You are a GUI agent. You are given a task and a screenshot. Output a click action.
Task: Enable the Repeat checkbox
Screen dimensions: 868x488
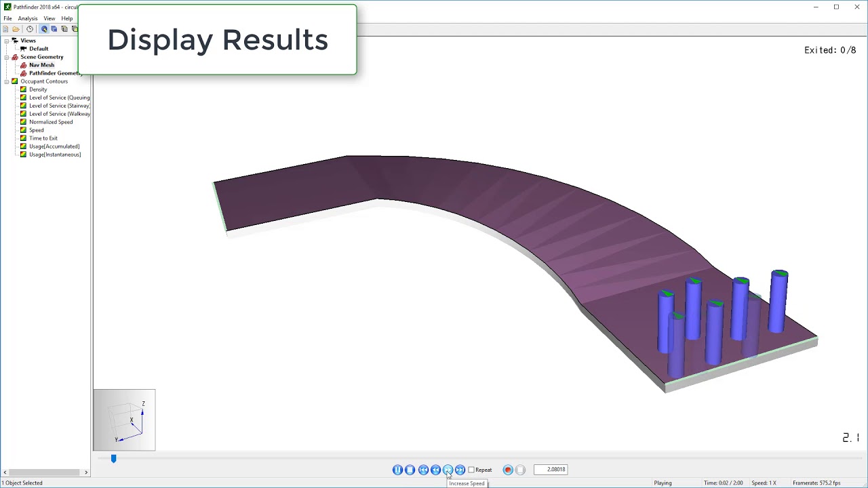pos(471,470)
